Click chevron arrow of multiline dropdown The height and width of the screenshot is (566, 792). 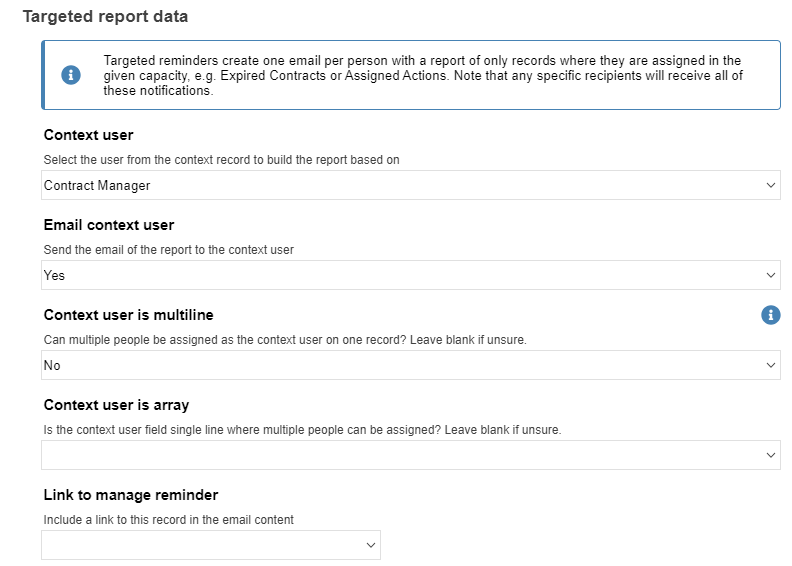770,365
